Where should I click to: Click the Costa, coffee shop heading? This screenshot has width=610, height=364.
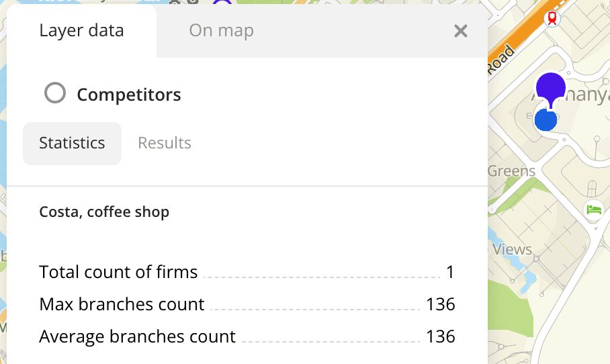click(x=104, y=212)
